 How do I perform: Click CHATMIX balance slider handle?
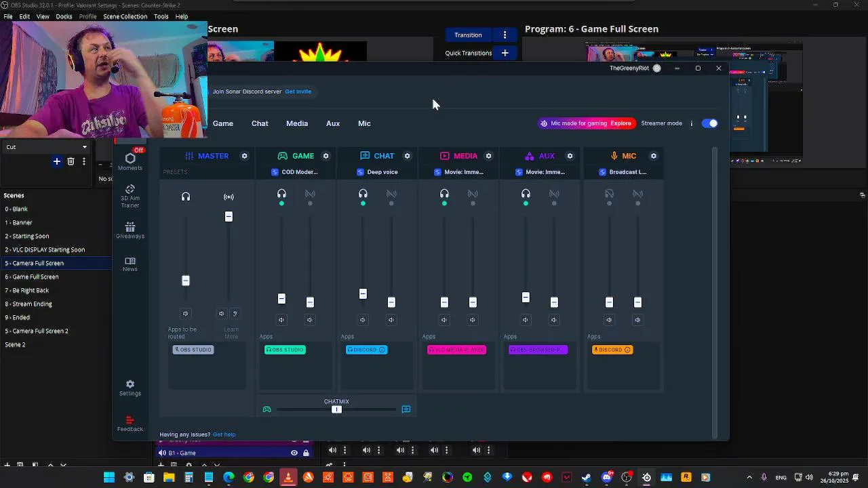[336, 409]
